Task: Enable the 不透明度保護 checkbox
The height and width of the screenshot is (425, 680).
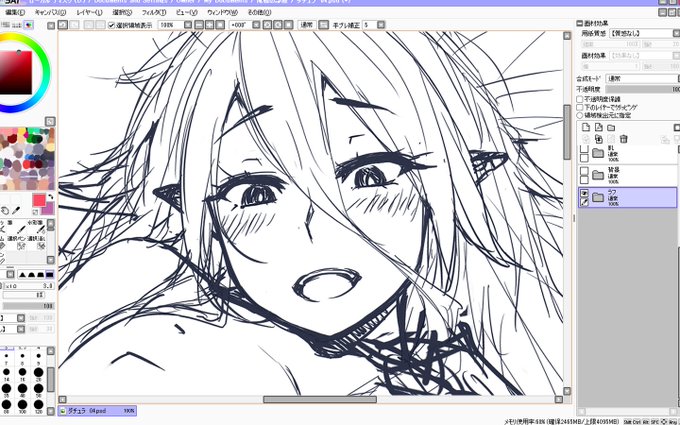Action: [x=579, y=99]
